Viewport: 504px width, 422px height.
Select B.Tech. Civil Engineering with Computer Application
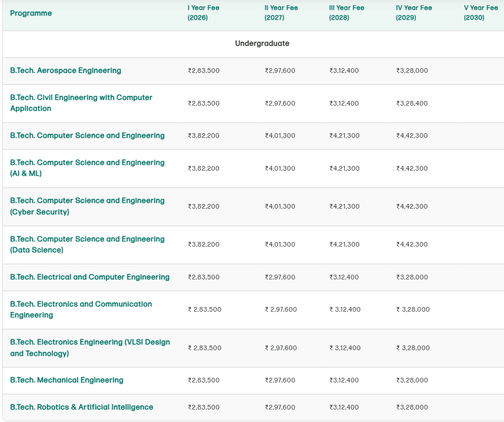(x=81, y=103)
